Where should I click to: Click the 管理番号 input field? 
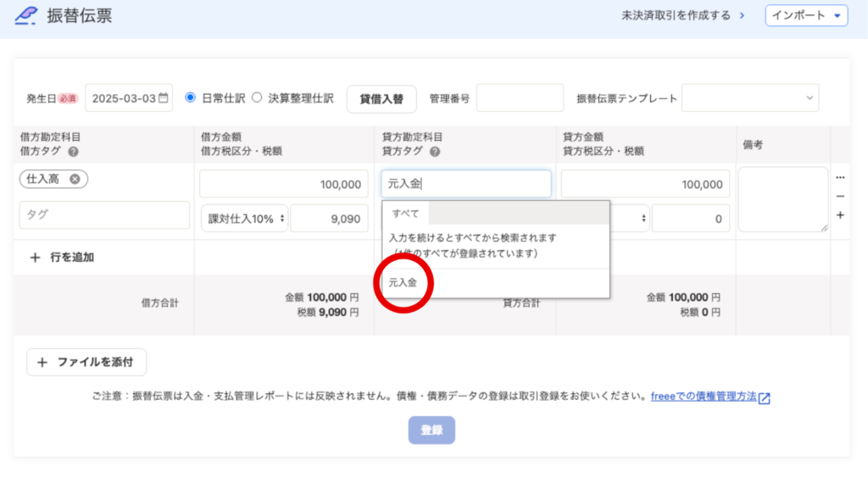click(x=520, y=98)
